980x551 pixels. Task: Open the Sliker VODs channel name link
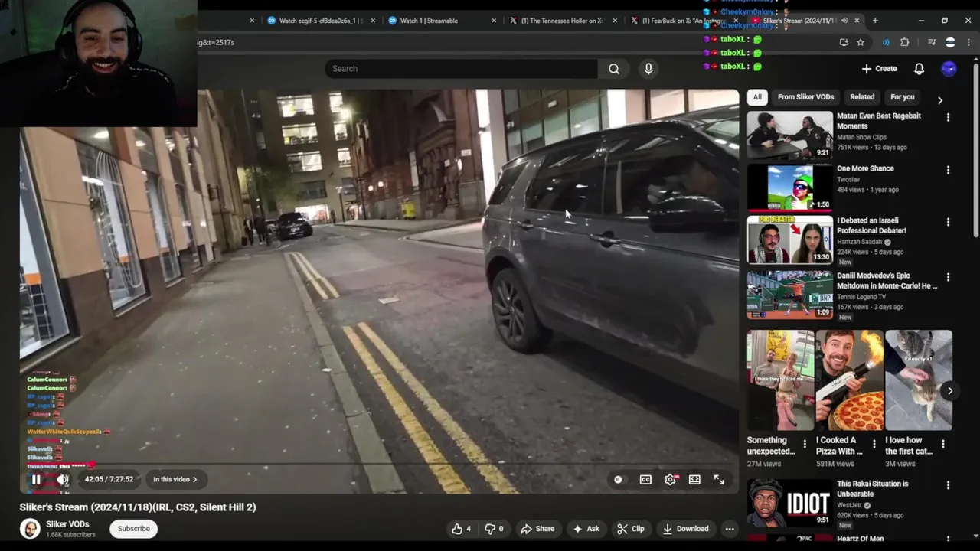coord(67,524)
